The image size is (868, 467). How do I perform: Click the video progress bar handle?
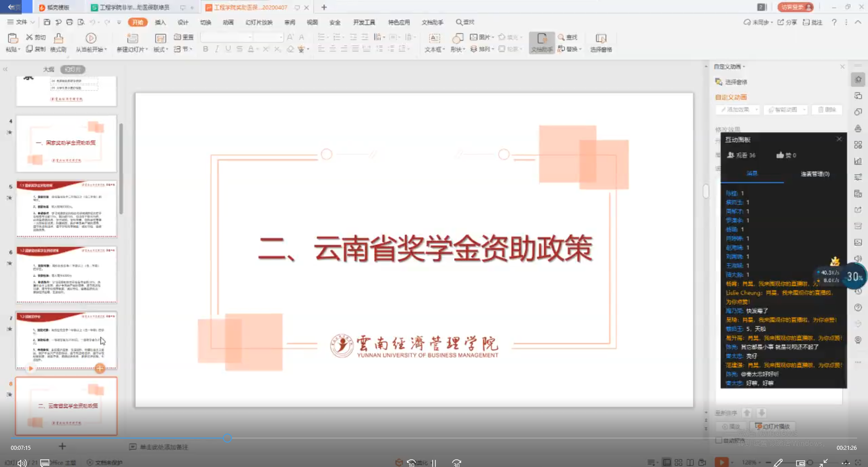click(227, 438)
